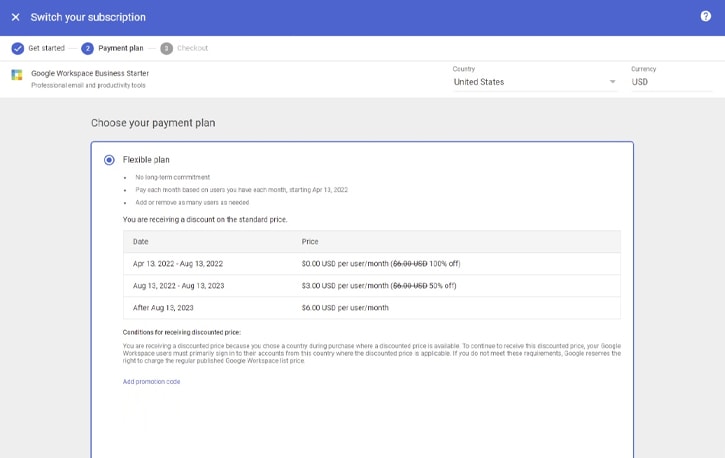The image size is (725, 458).
Task: Click the Pay each month based on users bullet
Action: coord(241,189)
